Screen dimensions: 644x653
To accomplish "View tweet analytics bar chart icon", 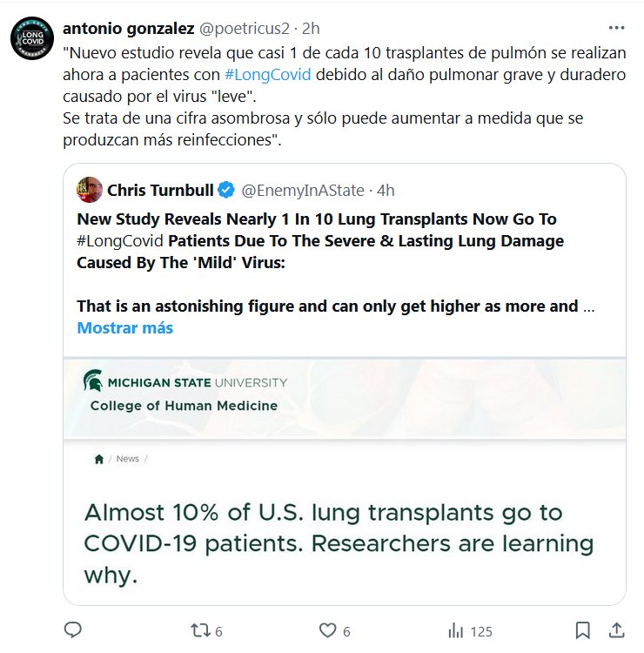I will 455,630.
